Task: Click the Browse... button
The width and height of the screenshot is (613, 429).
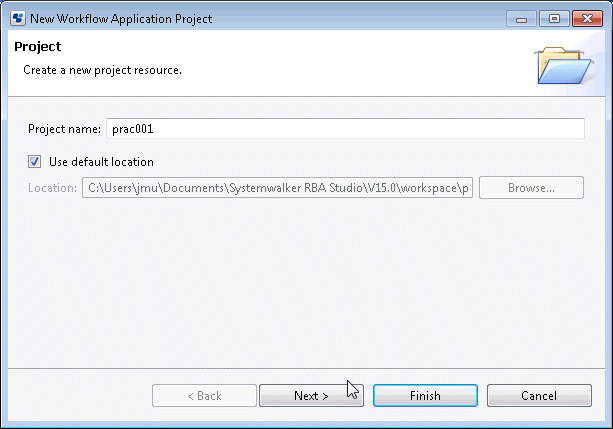Action: (x=531, y=188)
